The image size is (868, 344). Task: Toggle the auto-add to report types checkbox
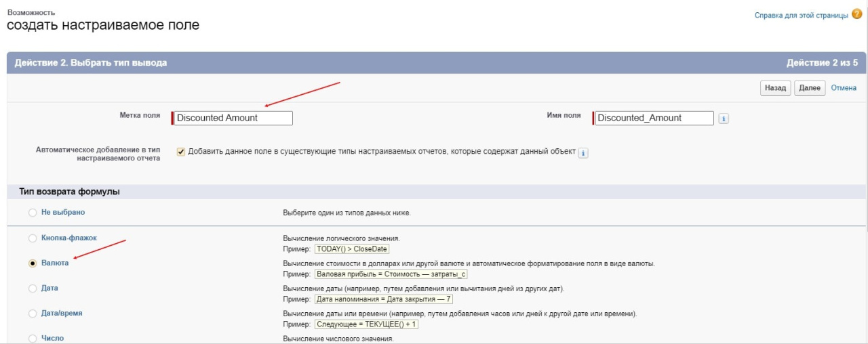coord(181,152)
